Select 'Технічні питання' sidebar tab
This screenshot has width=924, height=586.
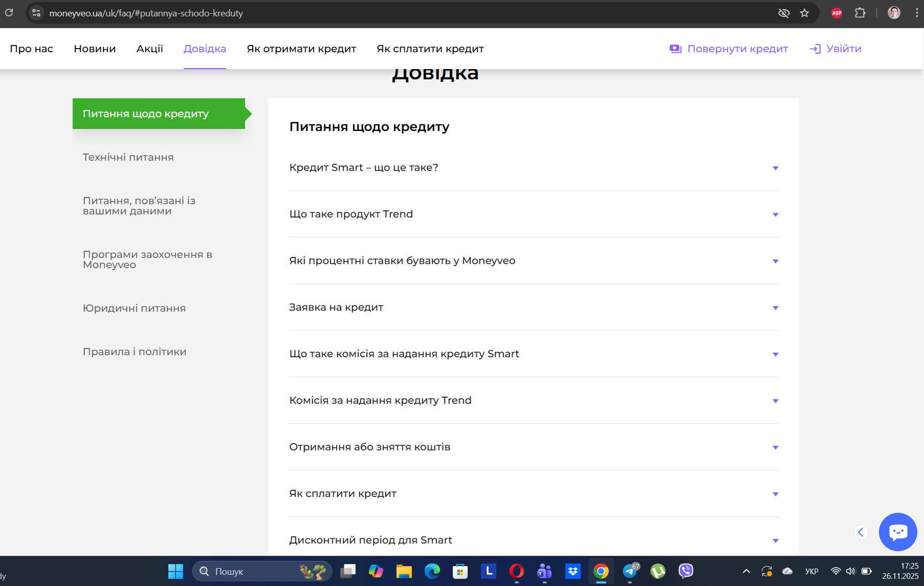[128, 157]
